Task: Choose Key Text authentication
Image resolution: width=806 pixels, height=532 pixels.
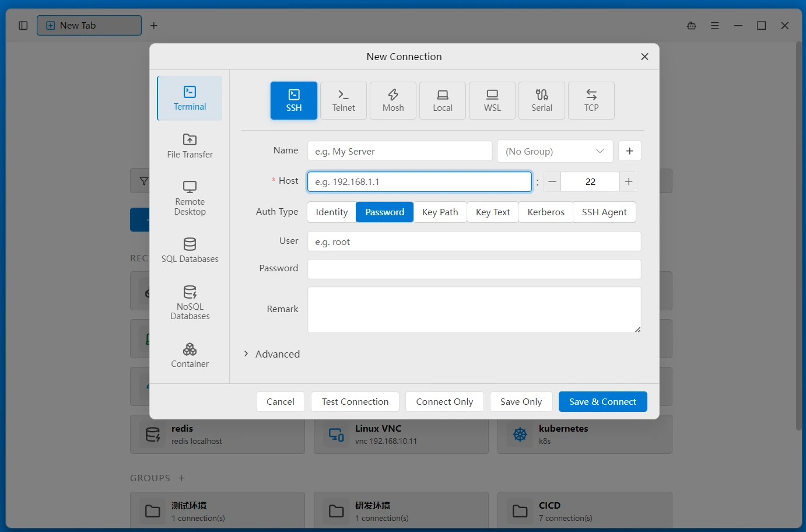Action: coord(493,212)
